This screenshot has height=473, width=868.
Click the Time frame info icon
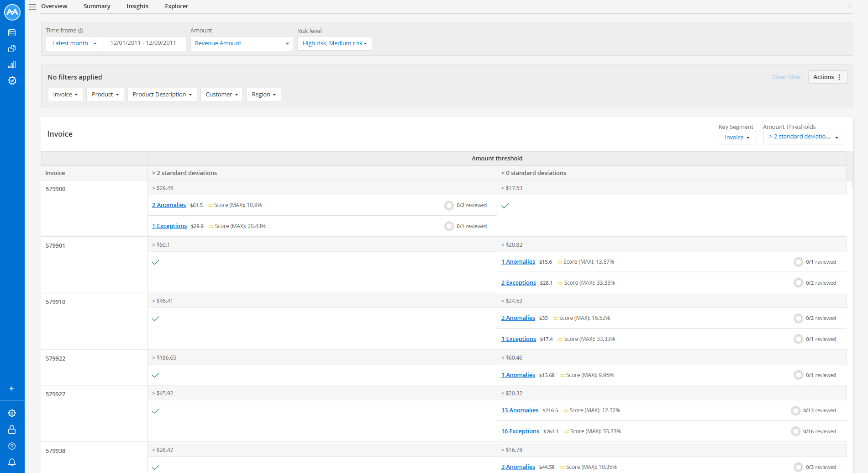(x=80, y=31)
